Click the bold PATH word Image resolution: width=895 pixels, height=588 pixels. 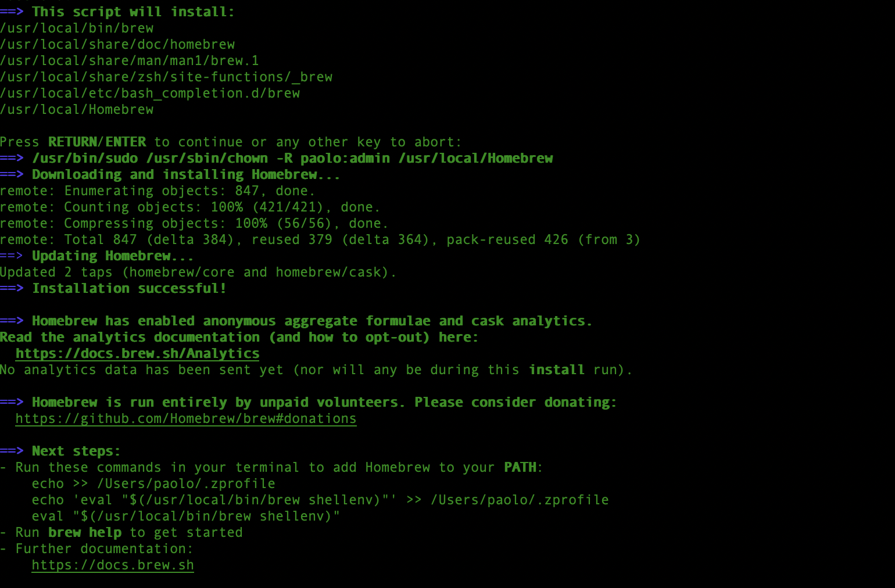pos(520,467)
